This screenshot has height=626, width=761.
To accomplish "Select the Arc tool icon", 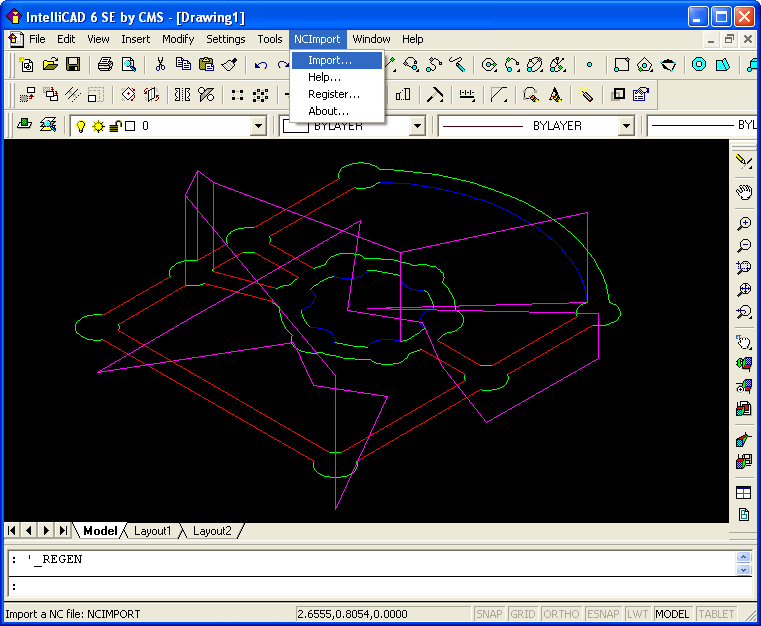I will tap(513, 65).
